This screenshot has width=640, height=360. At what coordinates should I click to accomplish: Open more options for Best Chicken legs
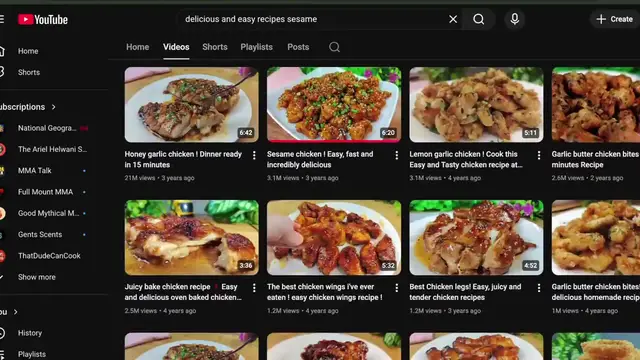(x=539, y=288)
